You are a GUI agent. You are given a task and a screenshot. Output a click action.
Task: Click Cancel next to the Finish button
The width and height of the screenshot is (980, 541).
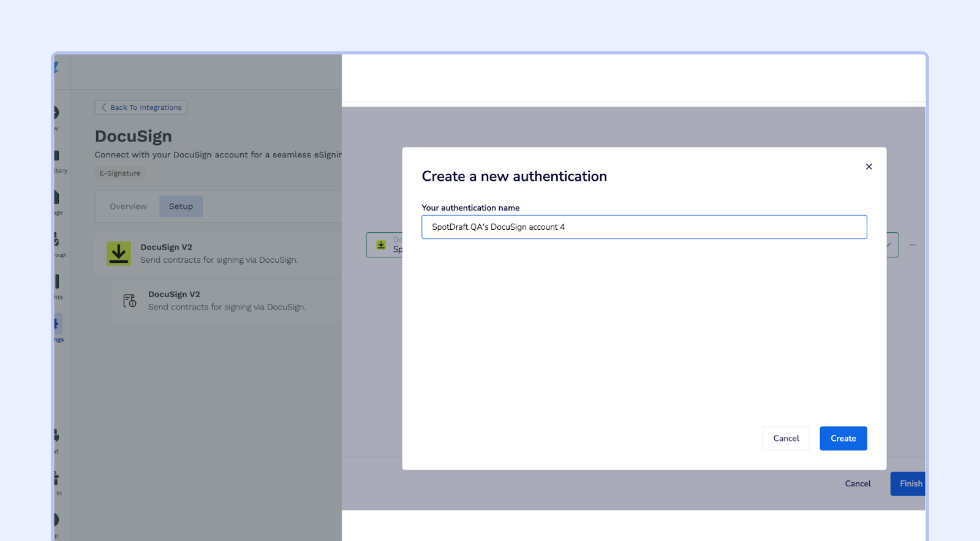(858, 484)
